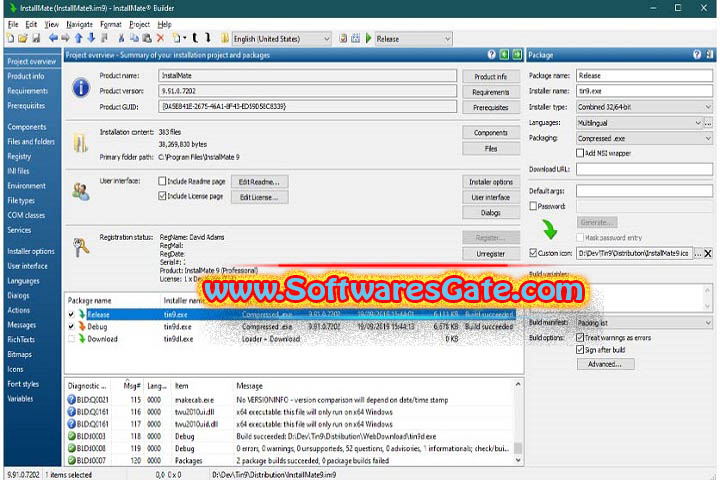Open English (United States) language dropdown
This screenshot has height=480, width=720.
(x=281, y=39)
